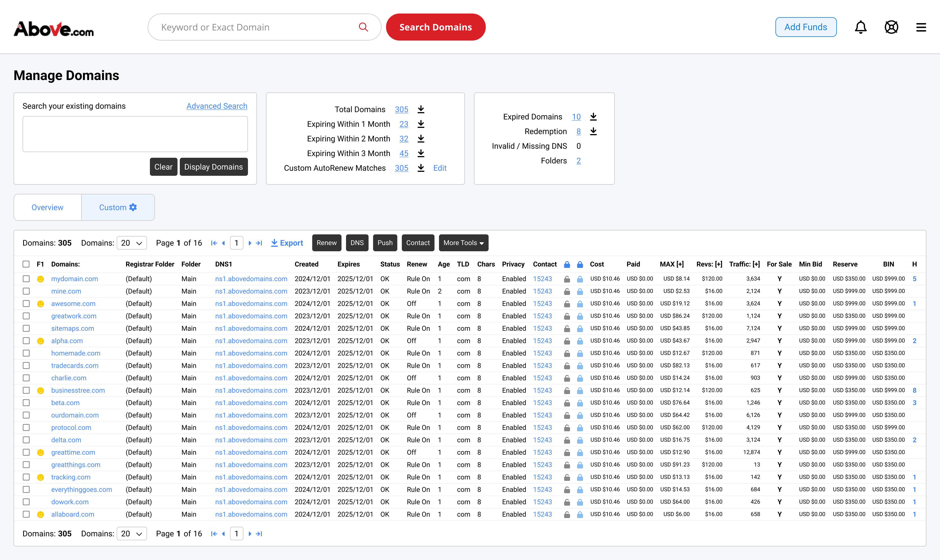Viewport: 940px width, 560px height.
Task: Select the checkbox for greatwork.com
Action: click(26, 316)
